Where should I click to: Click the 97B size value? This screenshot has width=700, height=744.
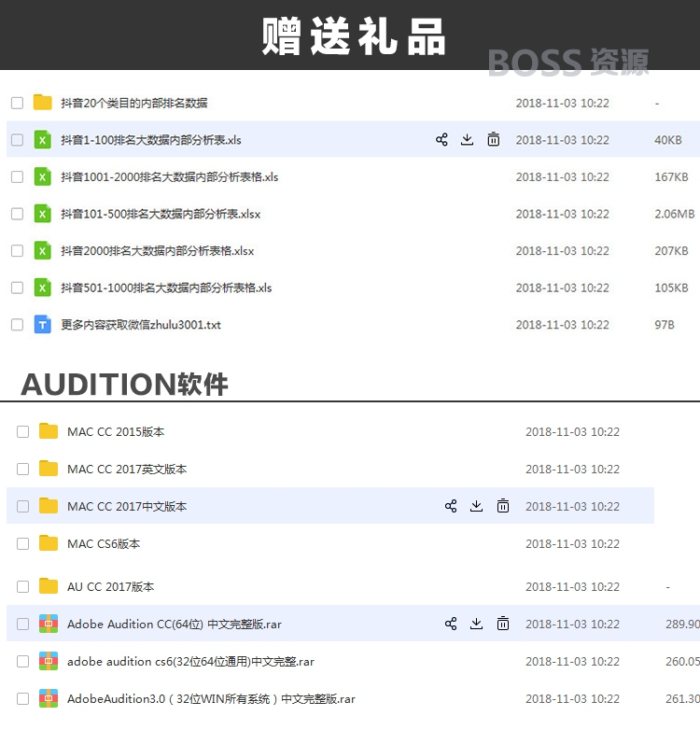pyautogui.click(x=664, y=325)
